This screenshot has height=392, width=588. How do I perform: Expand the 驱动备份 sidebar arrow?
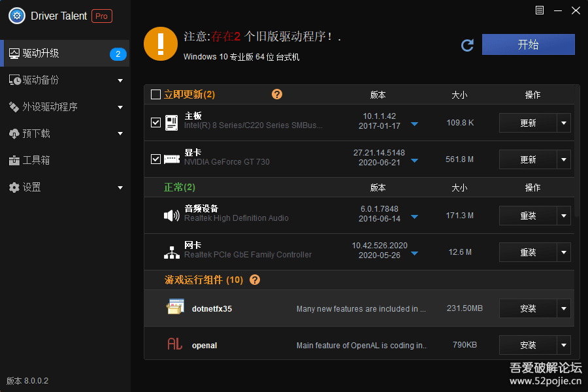[120, 80]
